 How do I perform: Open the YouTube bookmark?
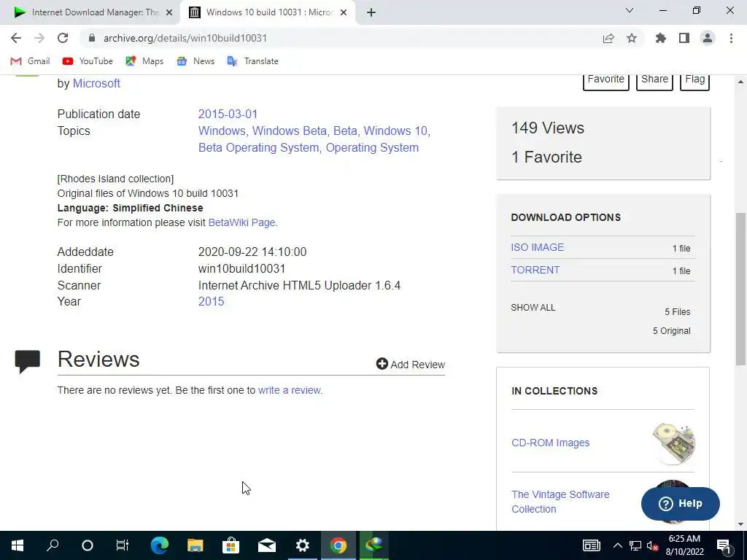[88, 61]
